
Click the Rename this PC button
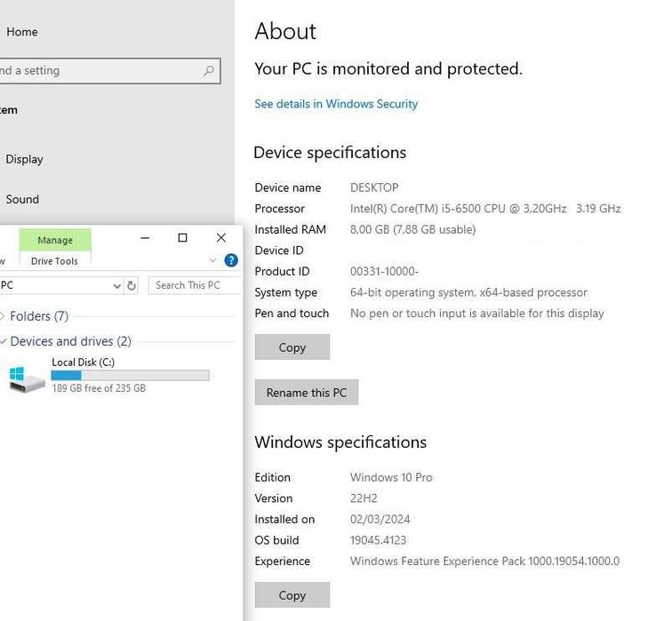click(x=306, y=393)
